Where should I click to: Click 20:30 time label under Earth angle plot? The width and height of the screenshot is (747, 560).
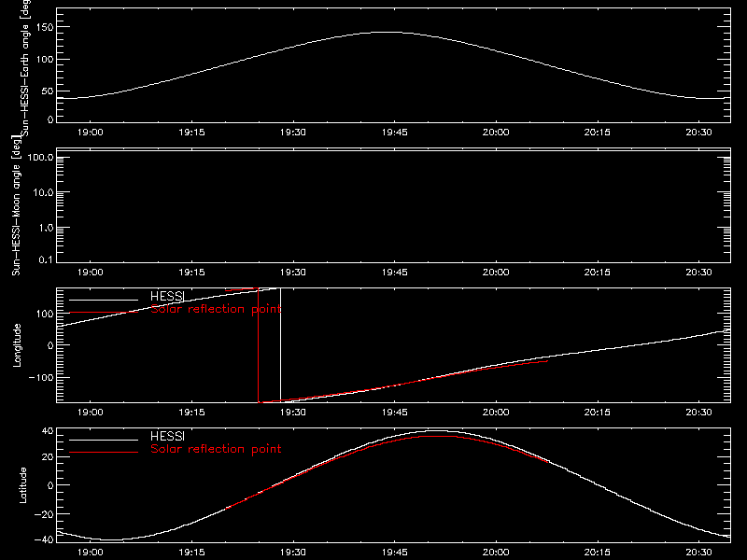698,133
